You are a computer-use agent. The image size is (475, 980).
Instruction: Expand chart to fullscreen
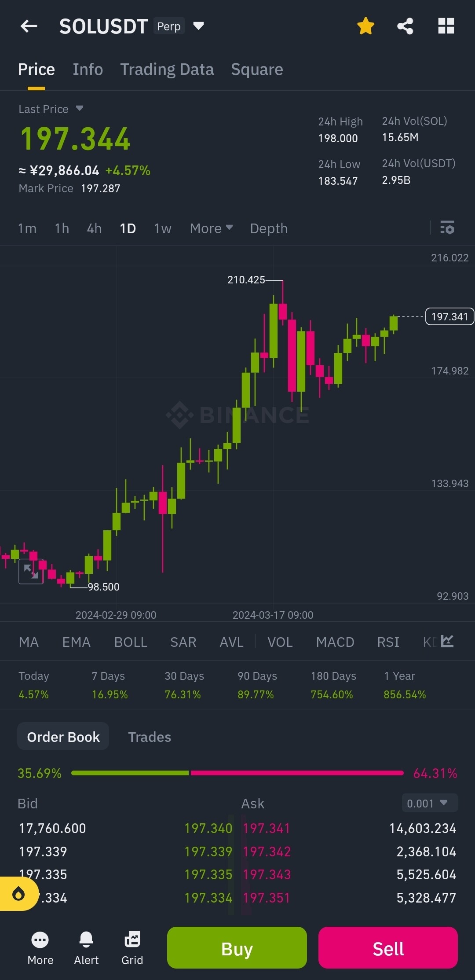click(31, 571)
